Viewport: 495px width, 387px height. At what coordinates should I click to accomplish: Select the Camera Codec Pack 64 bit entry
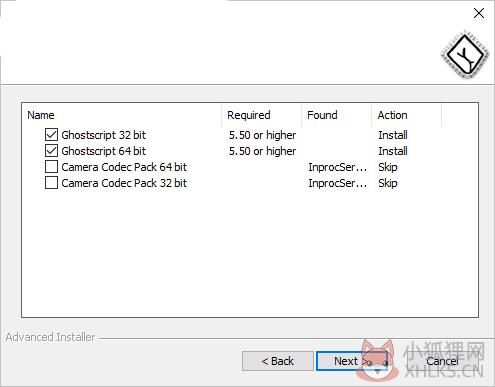[124, 167]
